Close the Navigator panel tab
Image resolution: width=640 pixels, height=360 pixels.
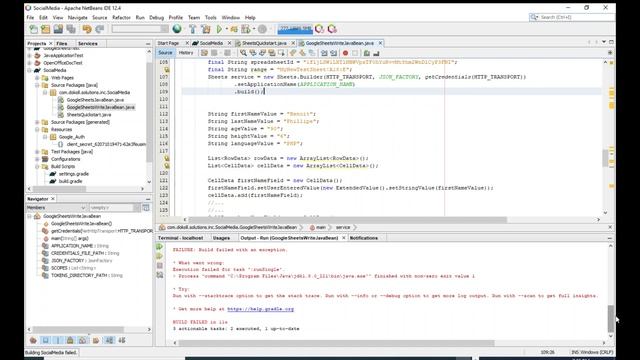pyautogui.click(x=53, y=199)
